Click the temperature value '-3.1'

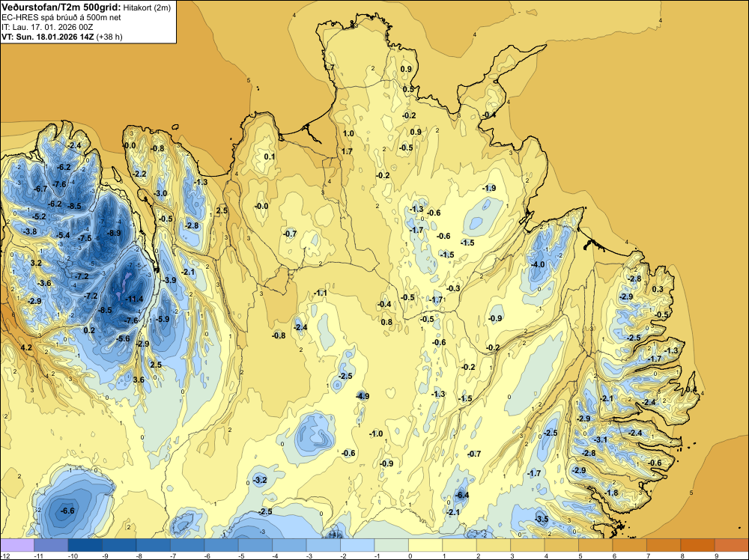pos(601,439)
